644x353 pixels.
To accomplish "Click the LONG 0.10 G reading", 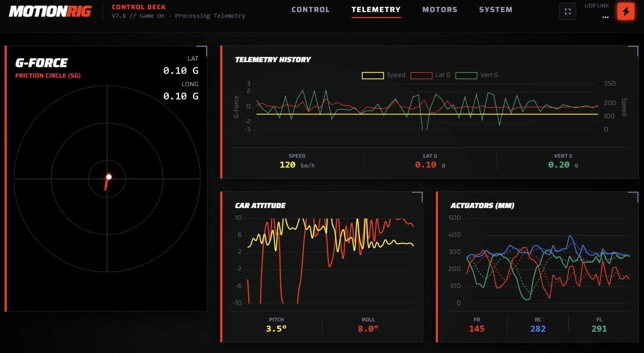I will click(181, 91).
